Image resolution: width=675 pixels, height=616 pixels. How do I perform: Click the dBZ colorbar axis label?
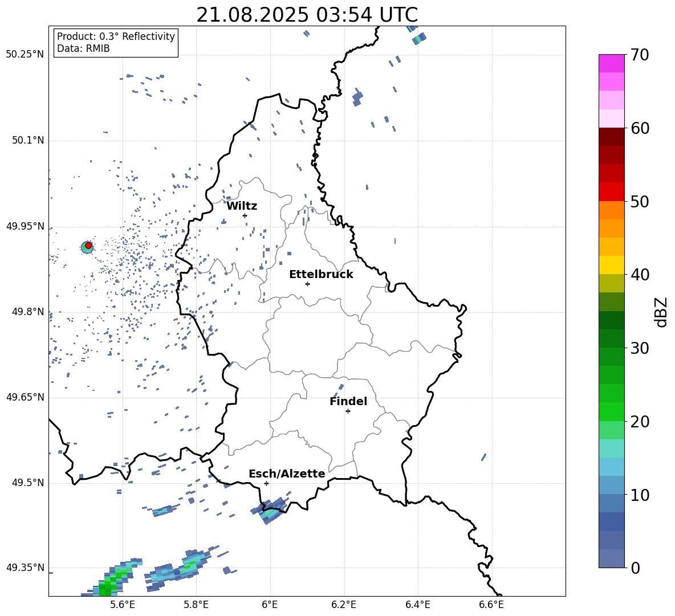[x=661, y=312]
